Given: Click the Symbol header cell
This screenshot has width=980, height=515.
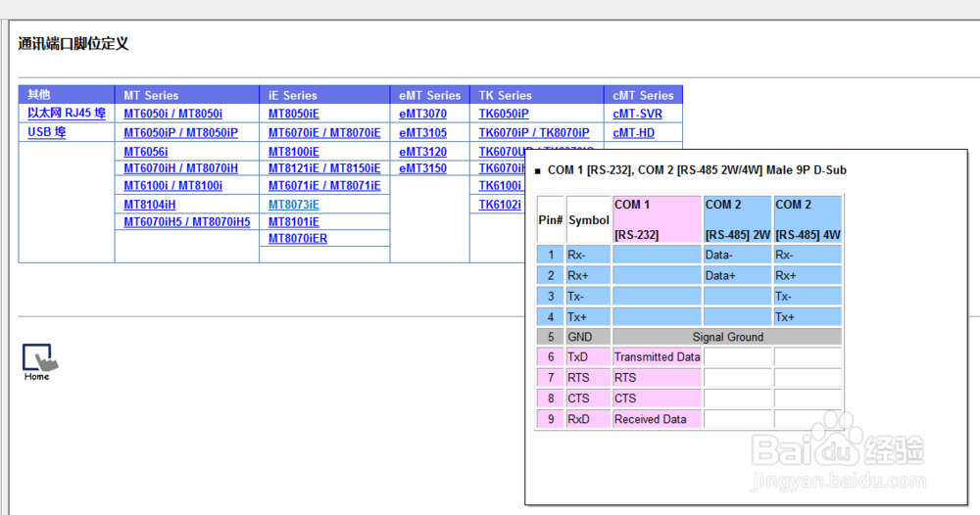Looking at the screenshot, I should pos(588,219).
